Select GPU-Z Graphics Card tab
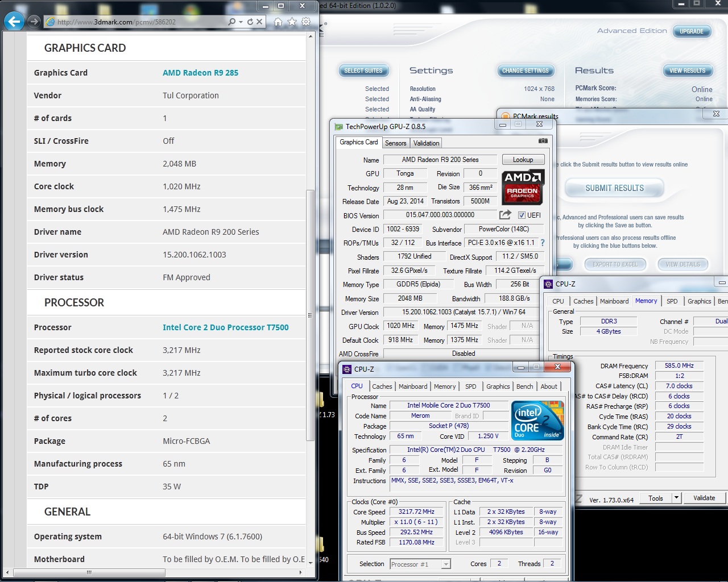The width and height of the screenshot is (728, 582). click(x=358, y=142)
